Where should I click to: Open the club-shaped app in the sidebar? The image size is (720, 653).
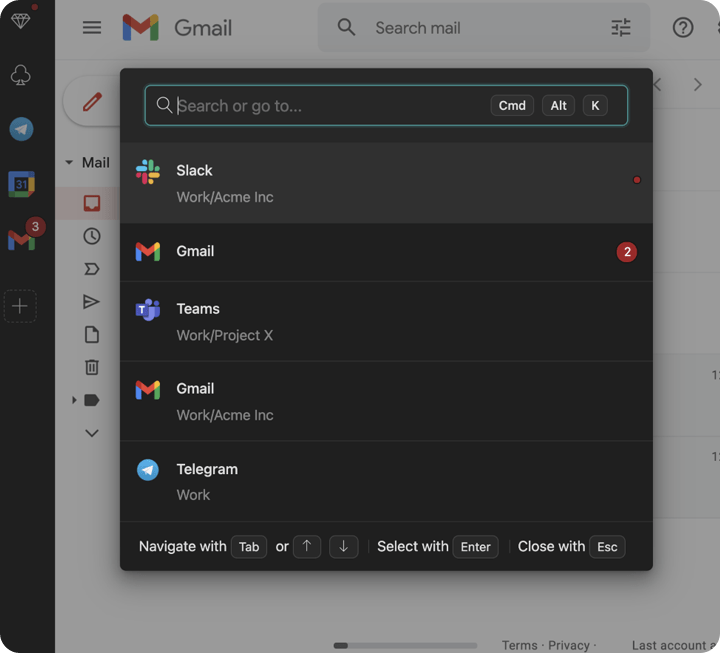[x=21, y=75]
